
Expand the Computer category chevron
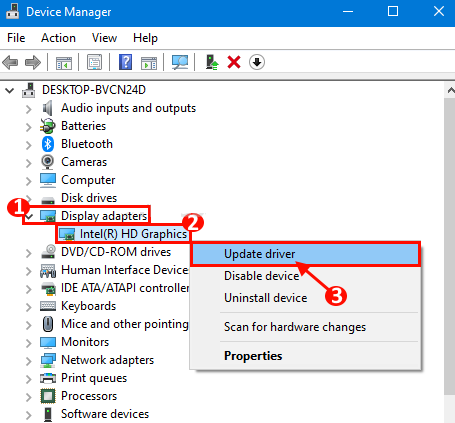(x=29, y=181)
